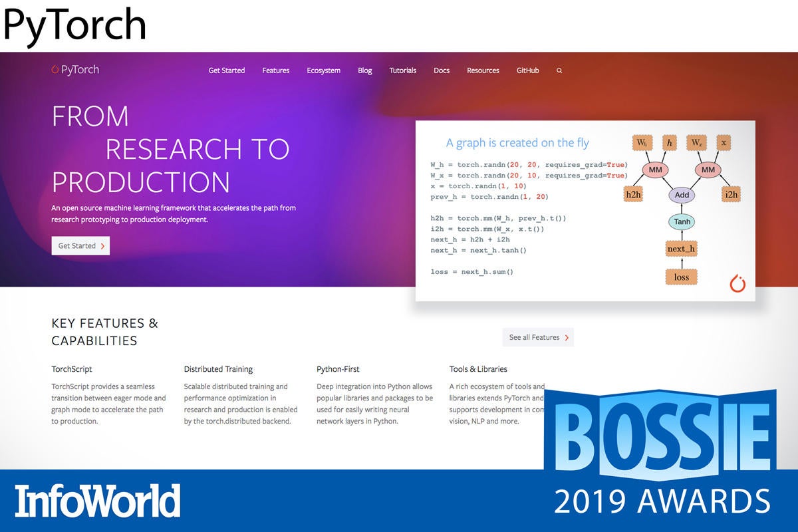Click code line 'loss = next_h.sum()'
This screenshot has width=798, height=532.
click(472, 272)
